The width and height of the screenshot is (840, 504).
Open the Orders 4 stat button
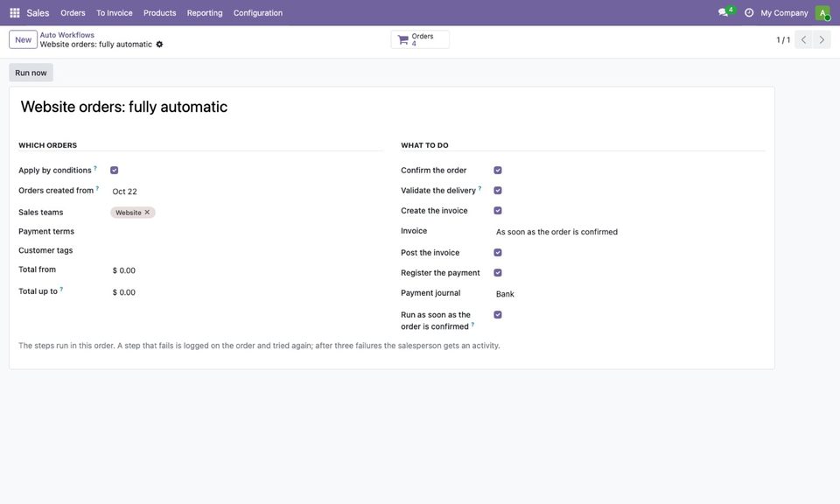pos(420,39)
